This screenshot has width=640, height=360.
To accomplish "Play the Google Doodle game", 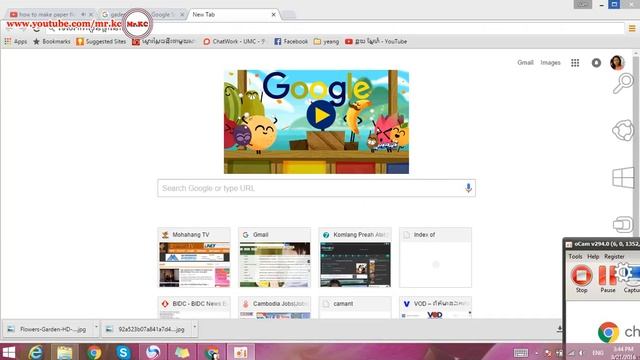I will pos(321,115).
